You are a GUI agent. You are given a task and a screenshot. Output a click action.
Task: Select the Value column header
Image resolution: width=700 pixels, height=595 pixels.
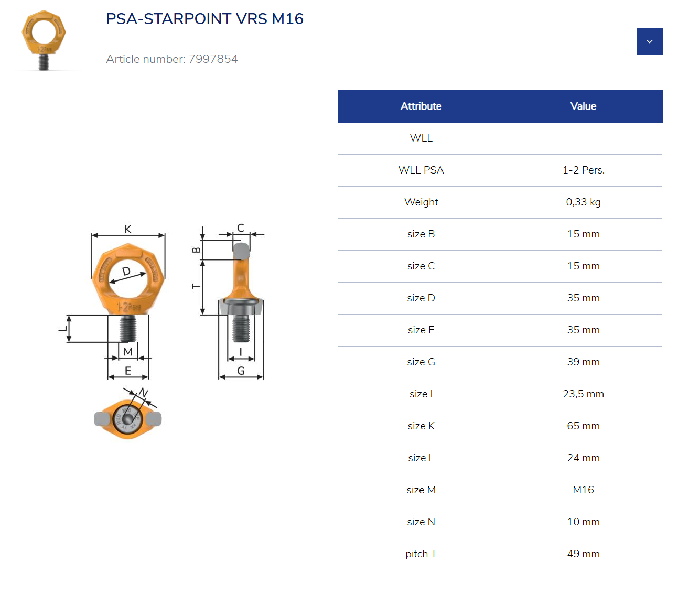point(583,106)
